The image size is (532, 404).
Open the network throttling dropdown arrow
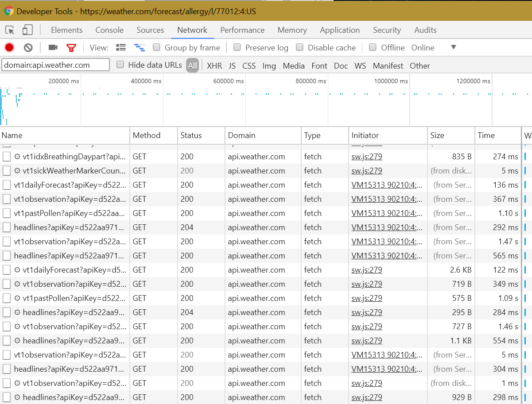pos(453,47)
